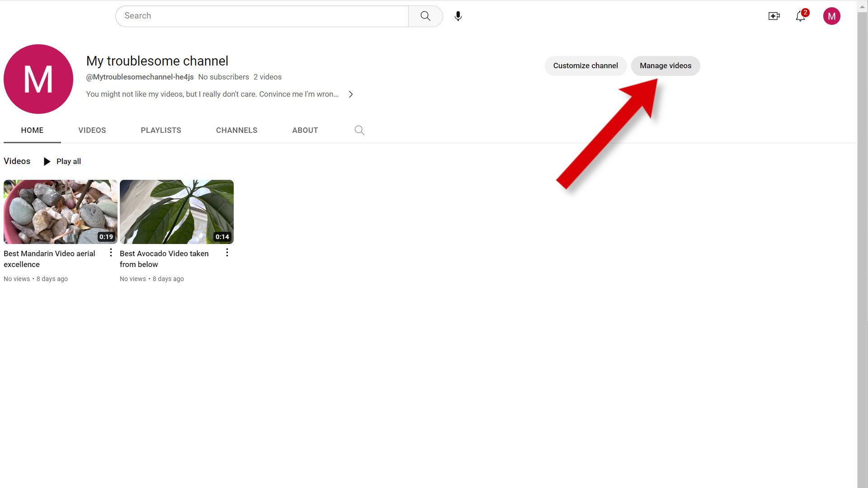
Task: Open the Create video upload icon
Action: click(x=774, y=16)
